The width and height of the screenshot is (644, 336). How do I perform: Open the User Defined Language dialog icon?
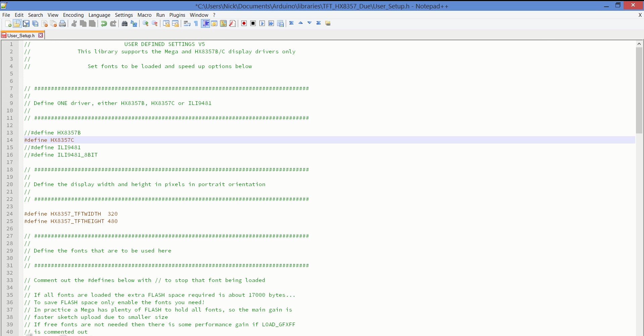[x=214, y=23]
